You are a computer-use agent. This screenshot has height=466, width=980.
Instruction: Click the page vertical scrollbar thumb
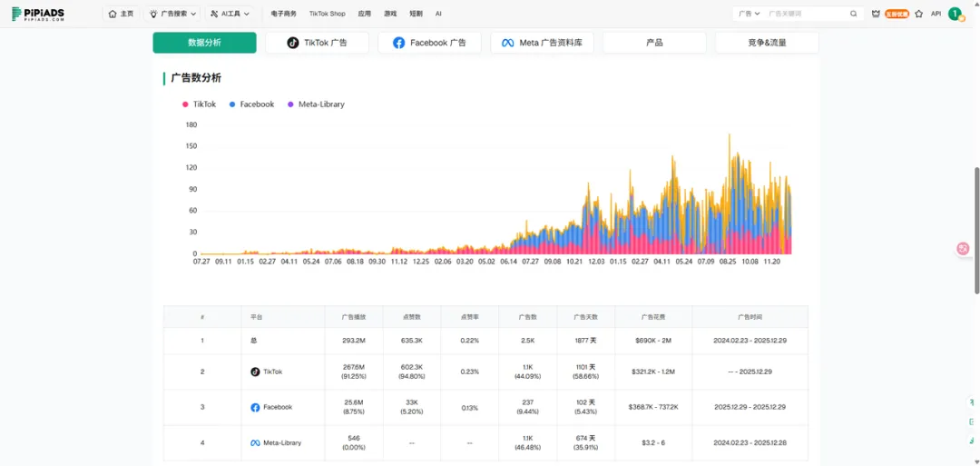click(976, 229)
